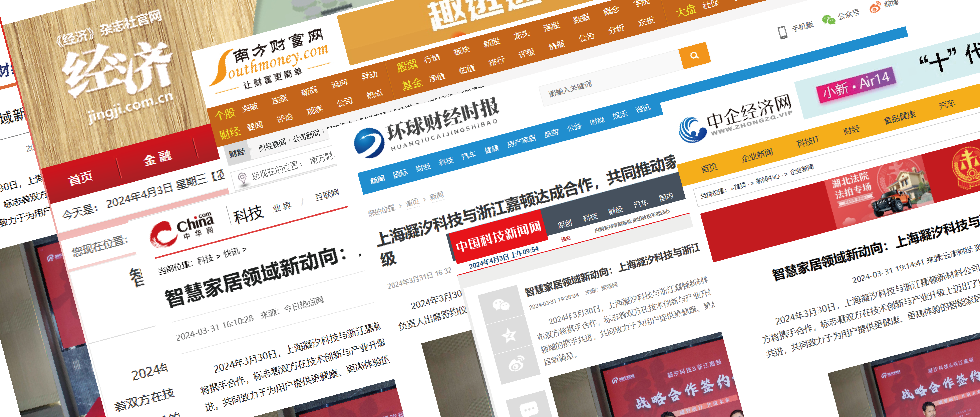
Task: Click the 公司新闻 sub-navigation link
Action: (306, 135)
